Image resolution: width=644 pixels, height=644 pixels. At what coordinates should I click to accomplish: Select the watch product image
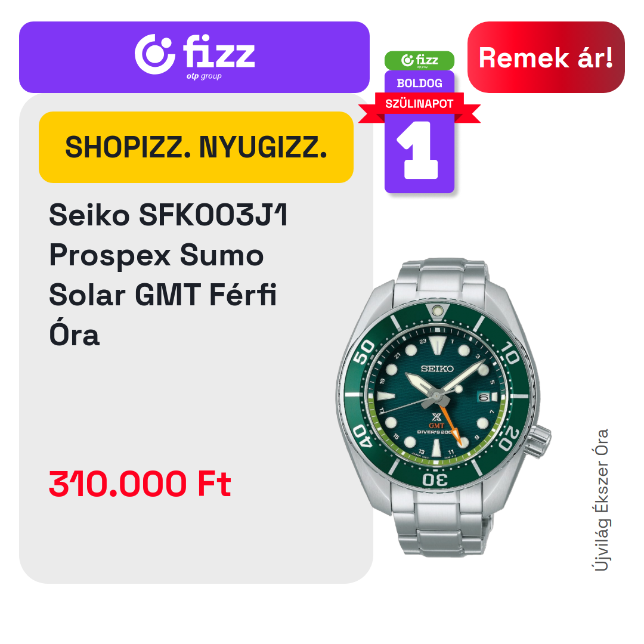(x=444, y=407)
